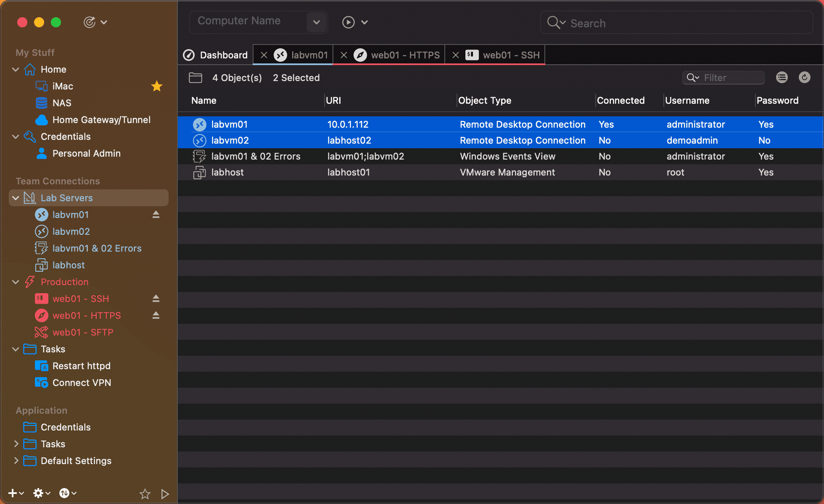Toggle the iMac favorite star
The image size is (824, 504).
pos(157,86)
